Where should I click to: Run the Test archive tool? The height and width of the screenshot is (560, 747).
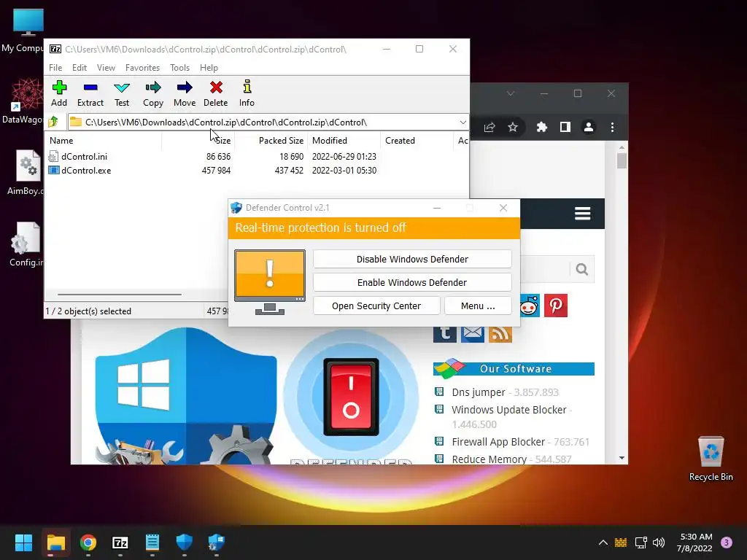(122, 93)
